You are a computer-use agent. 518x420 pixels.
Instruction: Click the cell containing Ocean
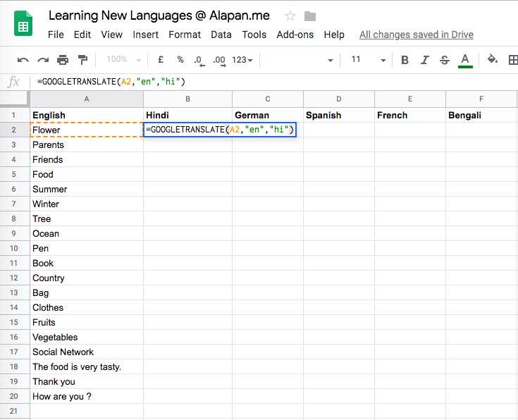(x=87, y=234)
